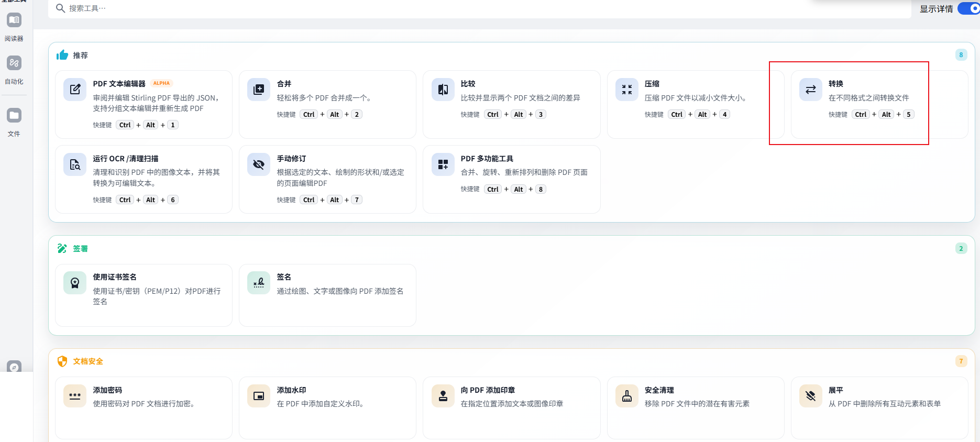
Task: Click the text 从 PDF 中删除所有互动元素和表单
Action: pyautogui.click(x=885, y=404)
